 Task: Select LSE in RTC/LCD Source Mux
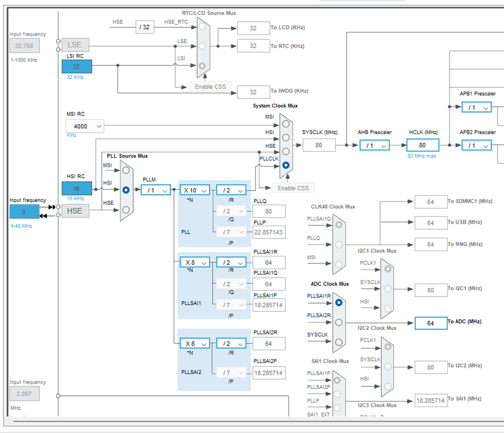click(202, 46)
